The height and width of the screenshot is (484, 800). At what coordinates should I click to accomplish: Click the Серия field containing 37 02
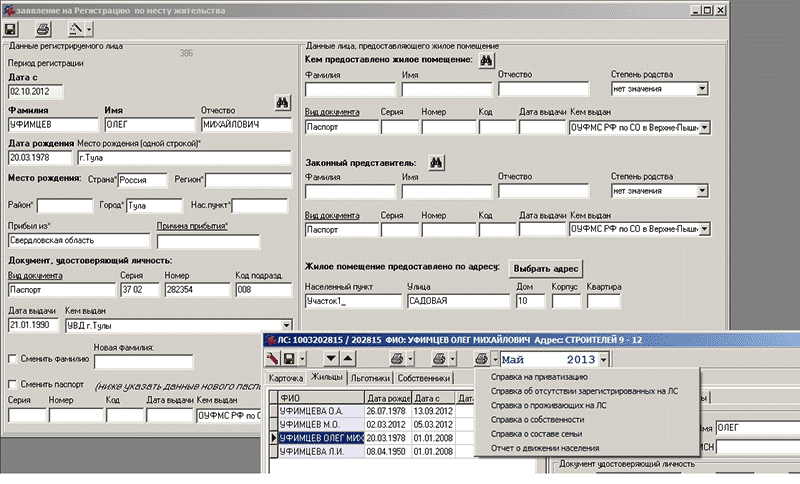tap(140, 290)
